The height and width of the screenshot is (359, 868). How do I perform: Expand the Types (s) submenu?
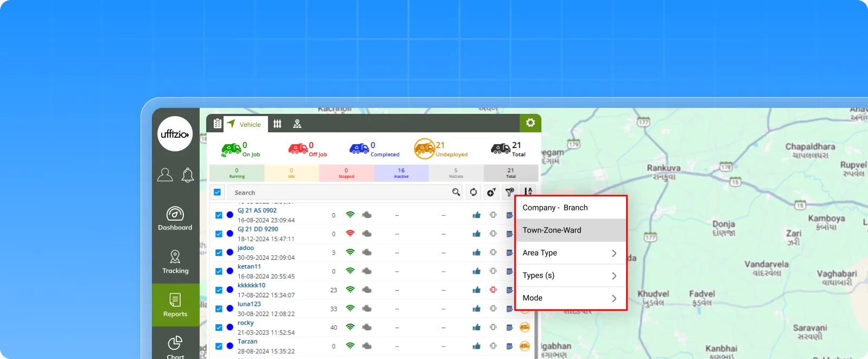570,275
